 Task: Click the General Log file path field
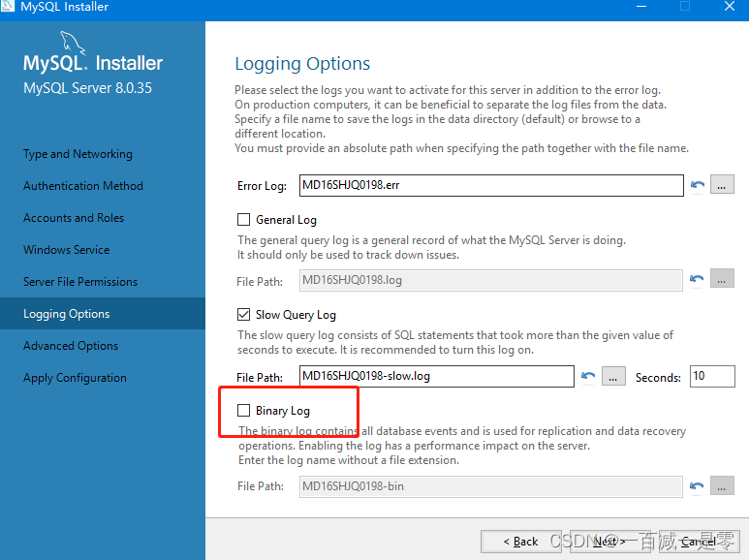point(490,280)
